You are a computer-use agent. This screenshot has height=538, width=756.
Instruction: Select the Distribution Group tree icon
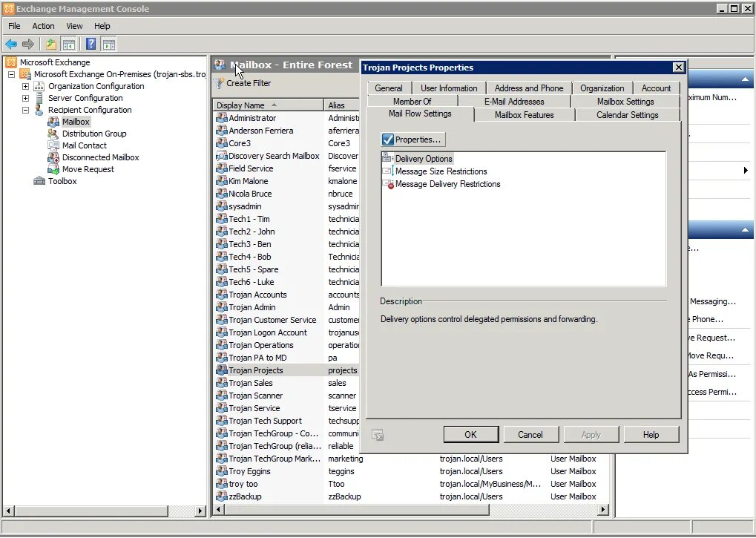point(53,134)
